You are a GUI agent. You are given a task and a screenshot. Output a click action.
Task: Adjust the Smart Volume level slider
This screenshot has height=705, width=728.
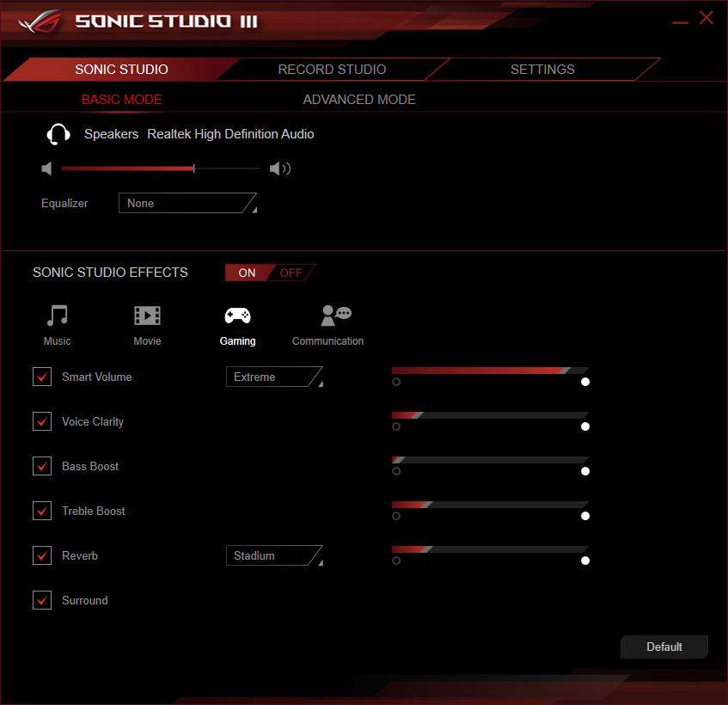coord(490,371)
